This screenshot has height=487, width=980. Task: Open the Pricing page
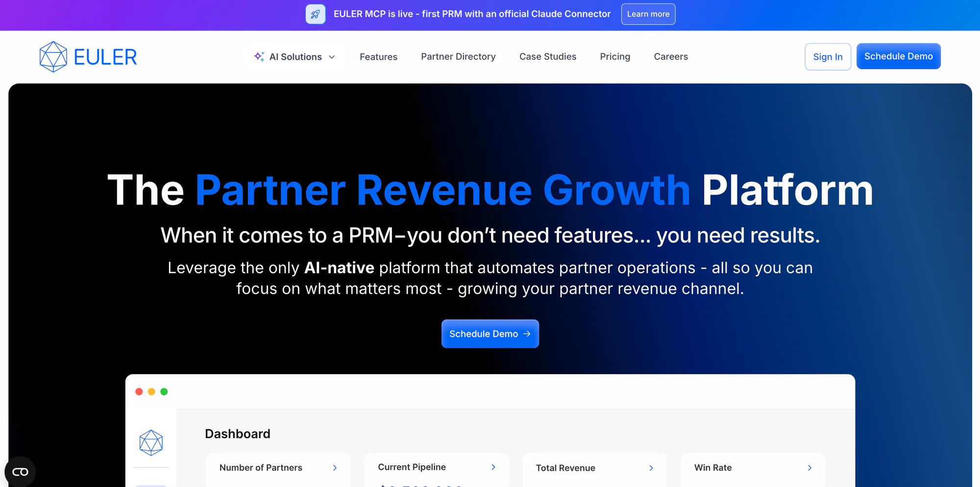tap(615, 56)
